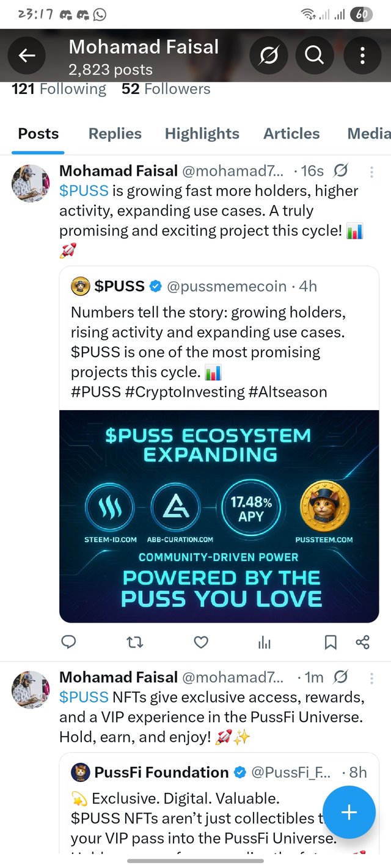View analytics bar chart icon on first post
391x868 pixels.
coord(265,642)
